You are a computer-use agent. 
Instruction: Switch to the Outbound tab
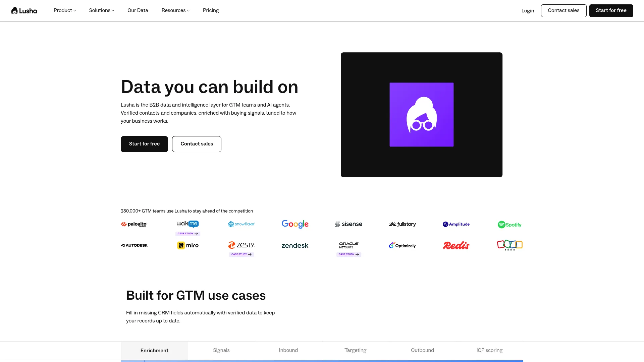[x=423, y=351]
